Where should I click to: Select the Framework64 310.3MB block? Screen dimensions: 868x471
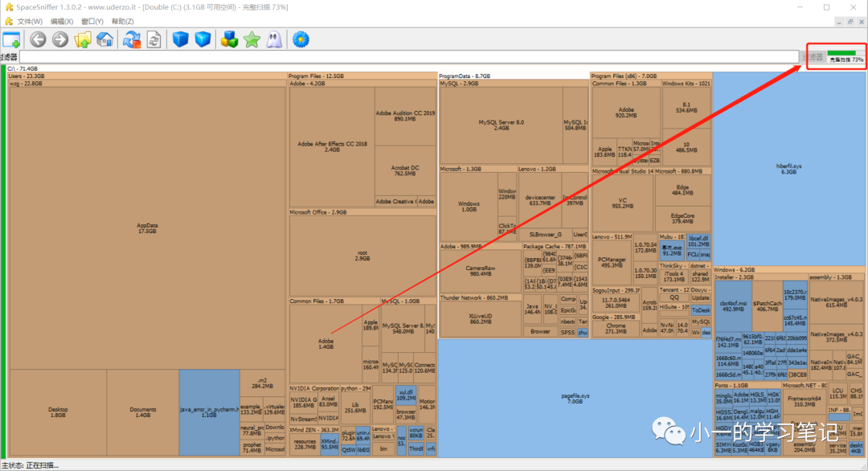click(805, 401)
